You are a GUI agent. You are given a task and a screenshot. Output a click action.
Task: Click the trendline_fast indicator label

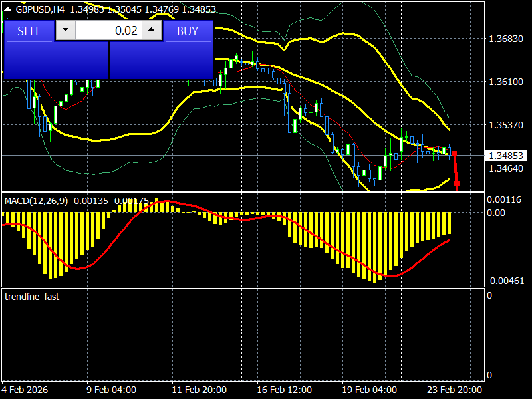(32, 297)
